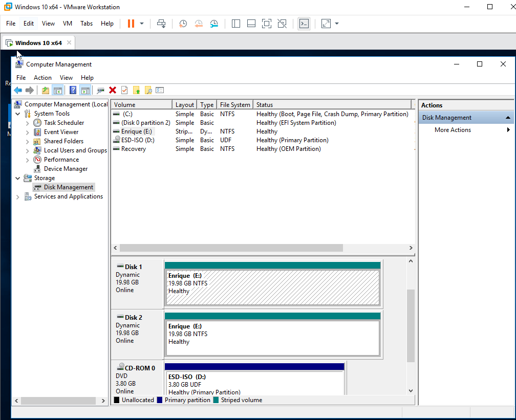Image resolution: width=516 pixels, height=420 pixels.
Task: Collapse the Storage tree node
Action: coord(18,178)
